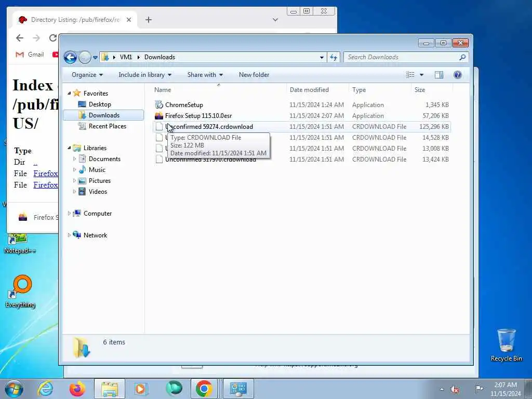Click inside the Search Downloads field
The width and height of the screenshot is (532, 399).
(x=402, y=57)
